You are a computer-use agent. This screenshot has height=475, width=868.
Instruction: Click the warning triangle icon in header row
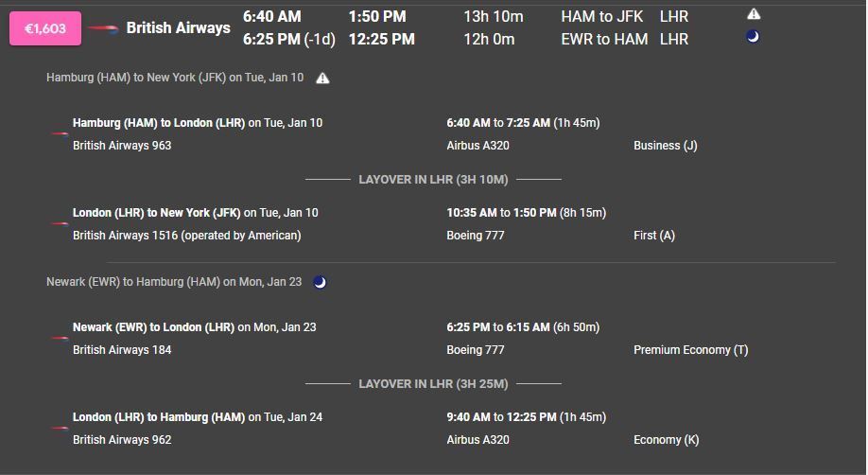tap(754, 14)
